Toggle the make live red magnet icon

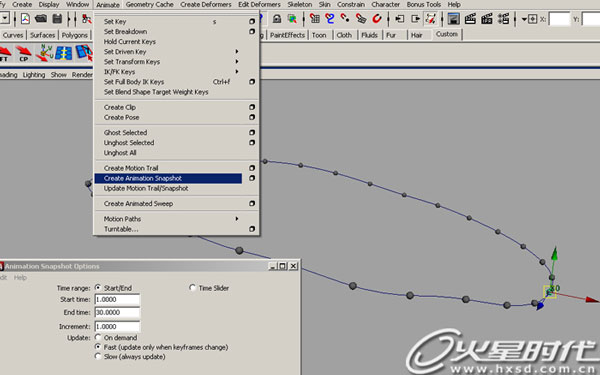pos(377,18)
